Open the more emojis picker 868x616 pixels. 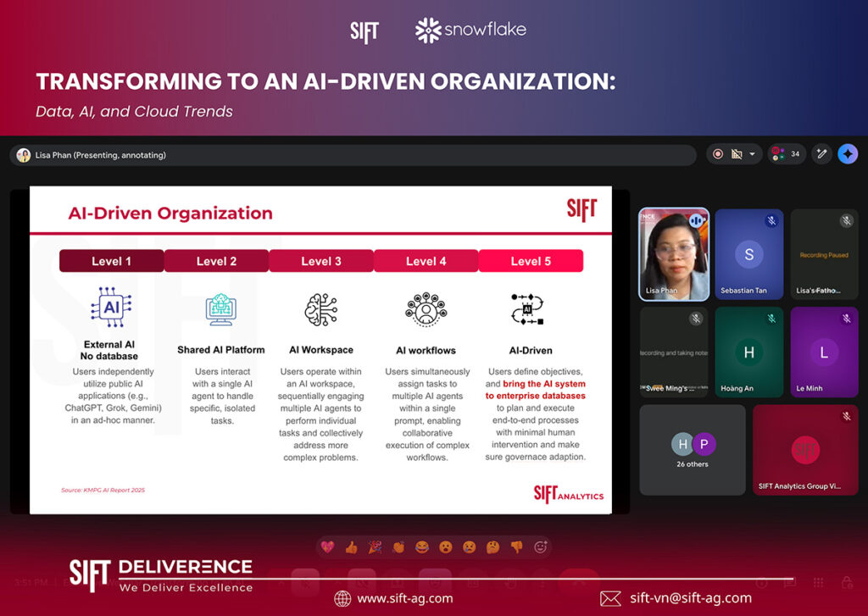pos(541,547)
